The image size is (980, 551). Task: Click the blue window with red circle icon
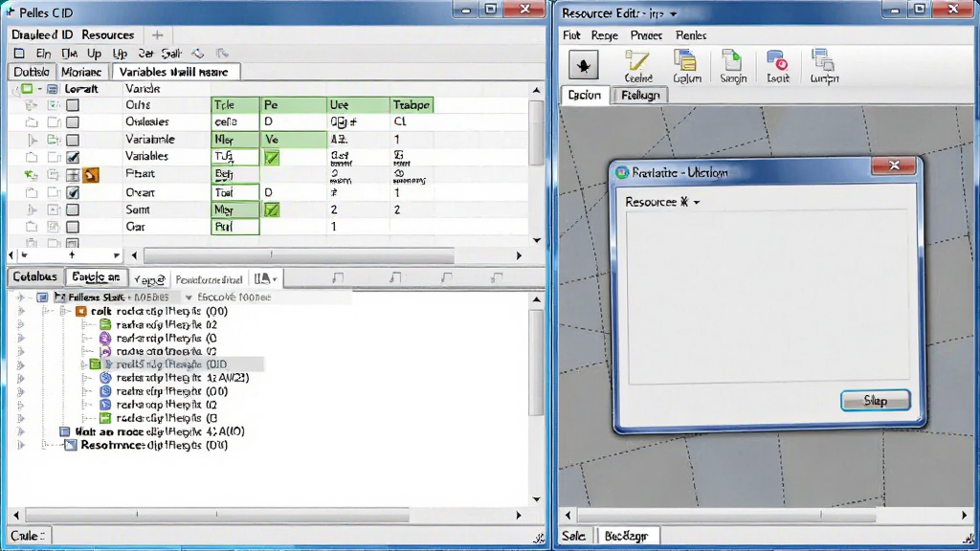777,60
